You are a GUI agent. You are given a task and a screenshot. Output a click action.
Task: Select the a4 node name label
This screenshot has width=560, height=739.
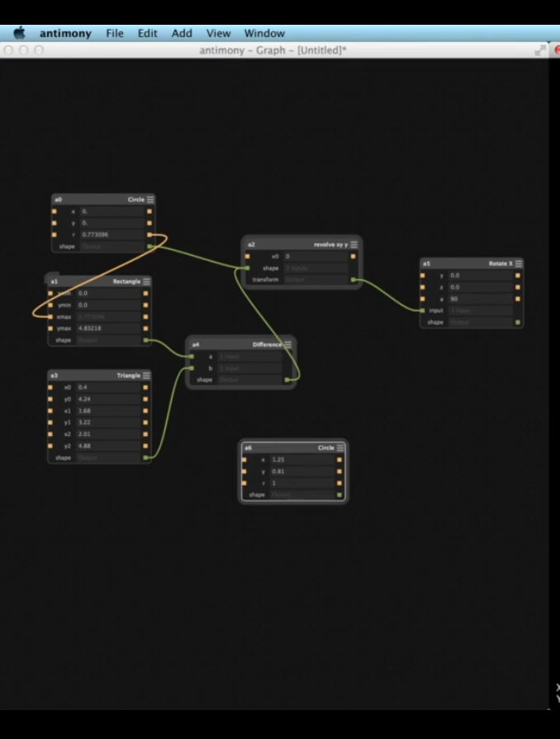(x=196, y=344)
